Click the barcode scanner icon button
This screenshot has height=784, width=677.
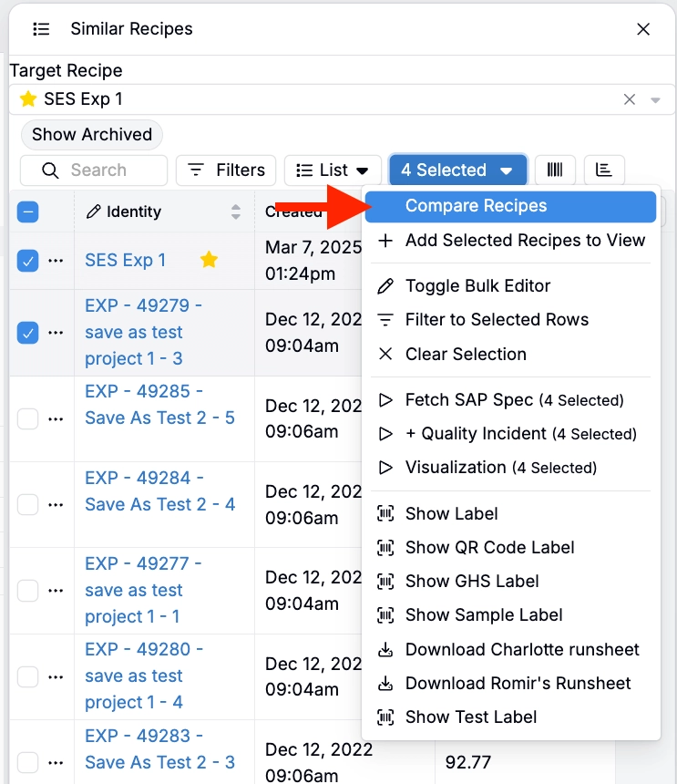[x=555, y=170]
